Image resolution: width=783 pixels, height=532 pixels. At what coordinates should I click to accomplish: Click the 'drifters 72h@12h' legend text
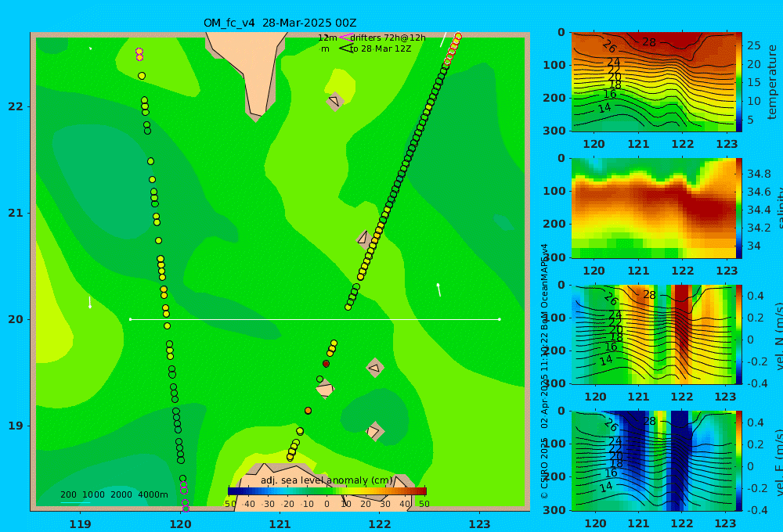388,38
